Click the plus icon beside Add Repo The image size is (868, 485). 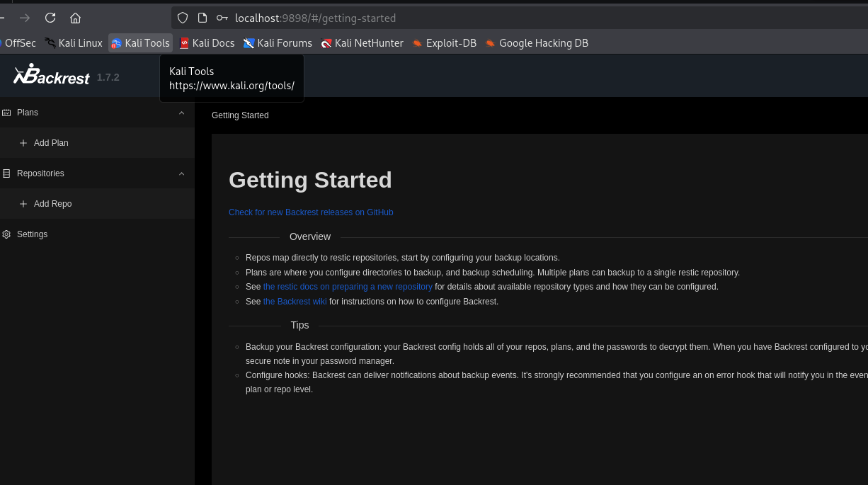(23, 204)
